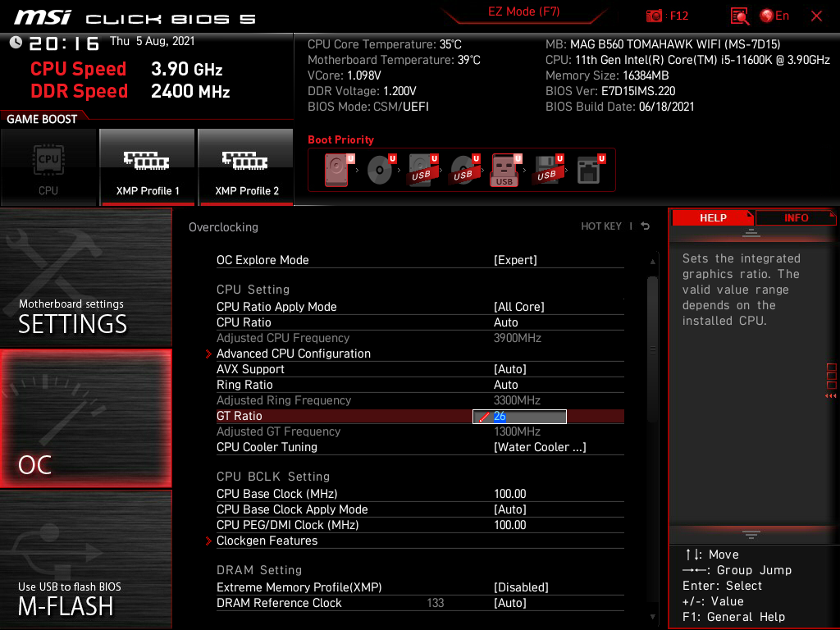Click the pencil icon in GT Ratio field
The image size is (840, 630).
point(484,417)
